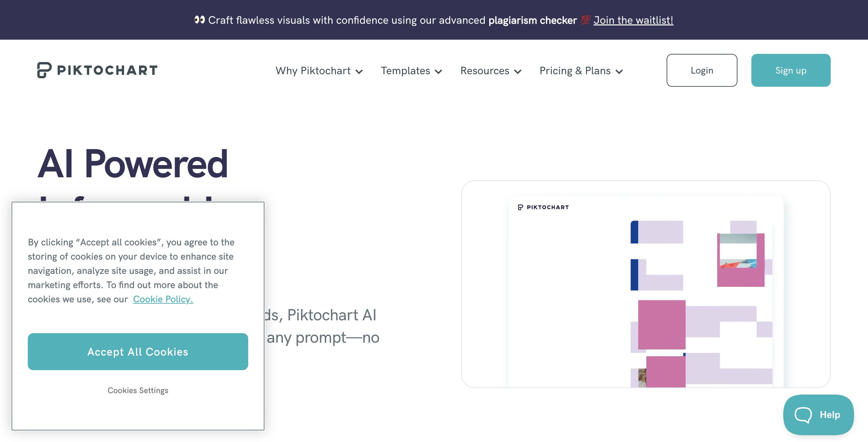Click the Sign up button
This screenshot has width=868, height=442.
(791, 70)
